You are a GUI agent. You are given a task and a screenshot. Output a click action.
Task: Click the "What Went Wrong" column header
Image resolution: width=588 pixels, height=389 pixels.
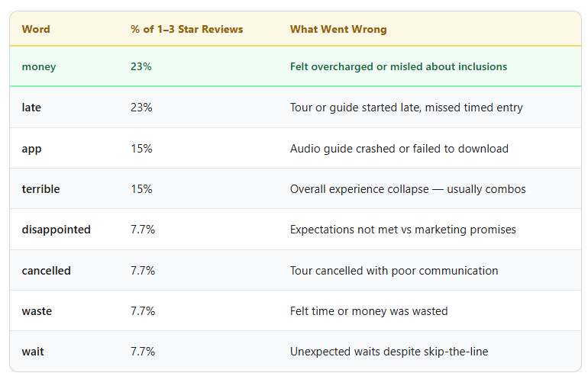click(x=338, y=30)
